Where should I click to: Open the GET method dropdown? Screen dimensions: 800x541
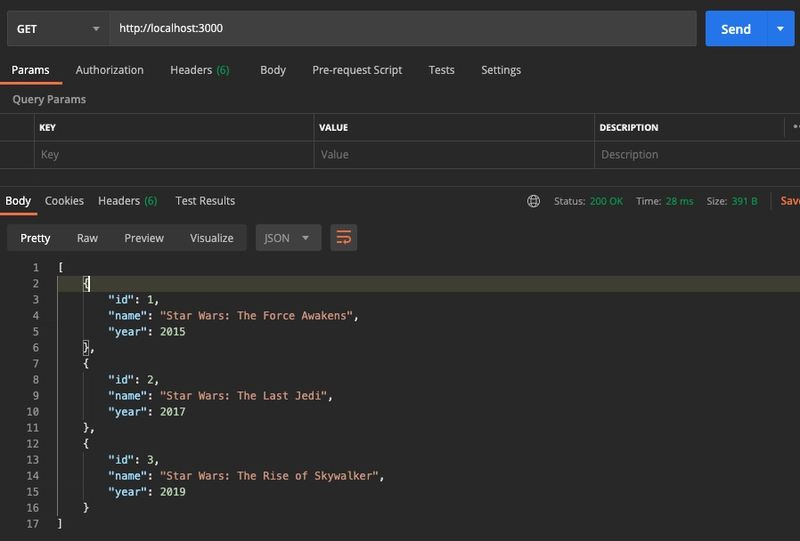[58, 29]
